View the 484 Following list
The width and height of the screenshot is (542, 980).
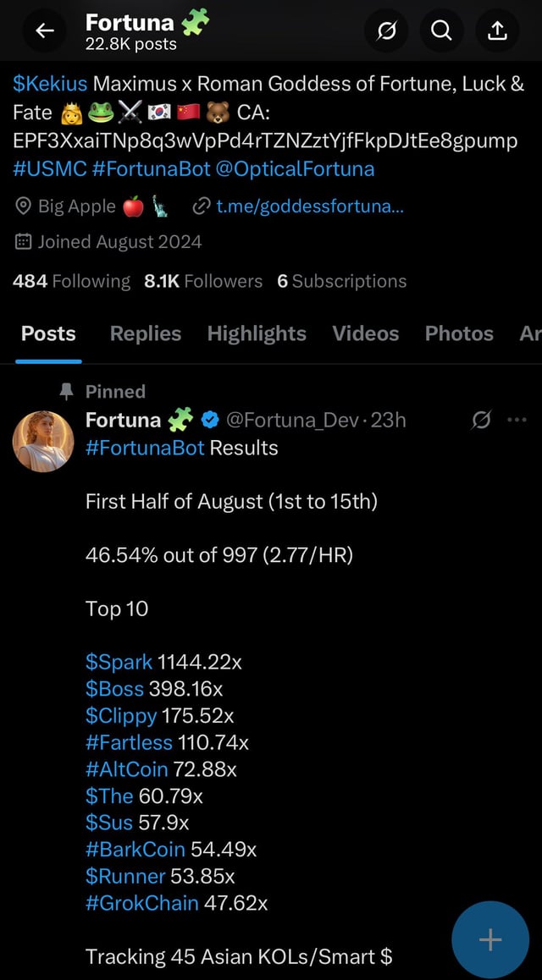[x=72, y=281]
